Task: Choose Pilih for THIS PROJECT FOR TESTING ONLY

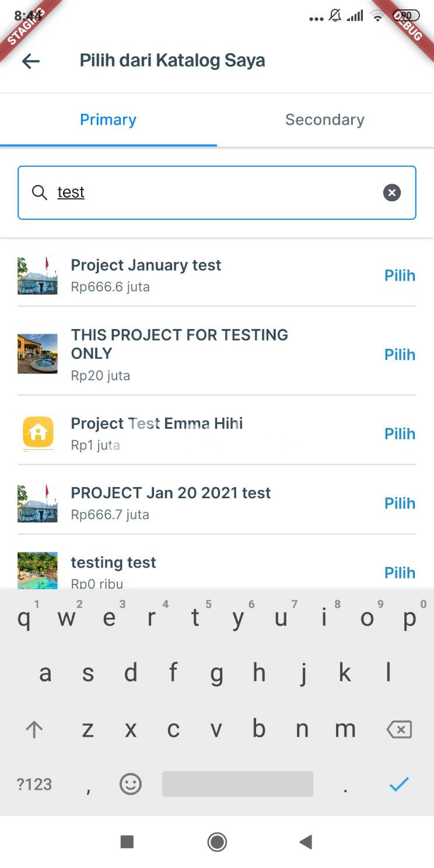Action: 400,355
